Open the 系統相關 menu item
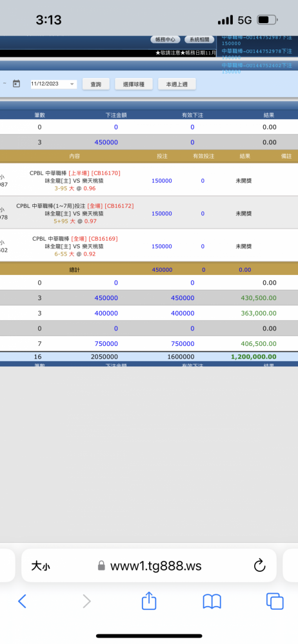Image resolution: width=298 pixels, height=644 pixels. pyautogui.click(x=199, y=40)
